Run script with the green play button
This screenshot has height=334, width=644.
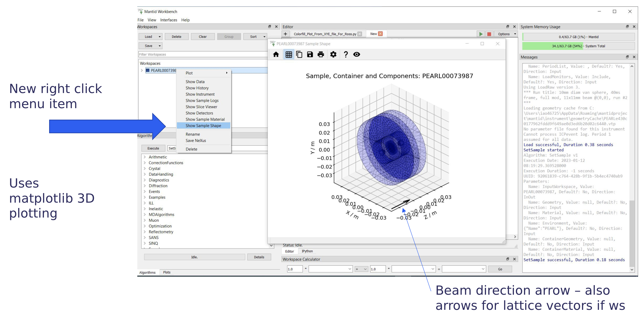coord(480,34)
